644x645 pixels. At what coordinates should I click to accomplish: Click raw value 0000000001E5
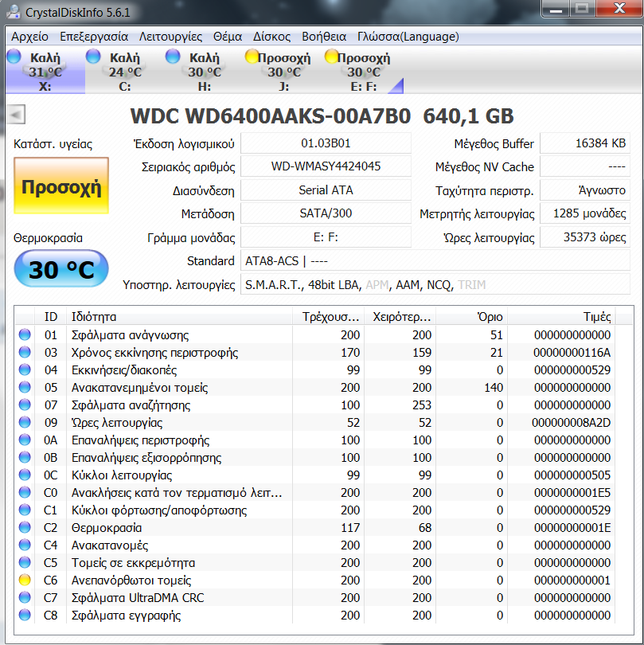coord(572,493)
